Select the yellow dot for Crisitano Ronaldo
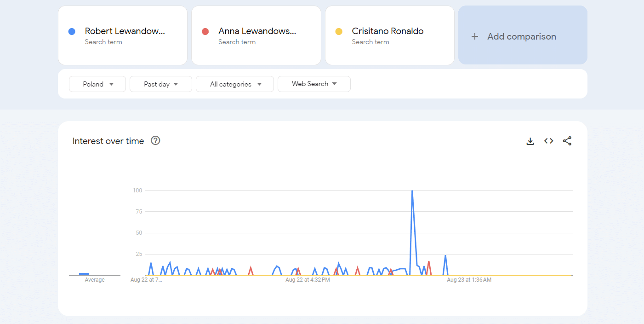This screenshot has height=324, width=644. (x=339, y=31)
